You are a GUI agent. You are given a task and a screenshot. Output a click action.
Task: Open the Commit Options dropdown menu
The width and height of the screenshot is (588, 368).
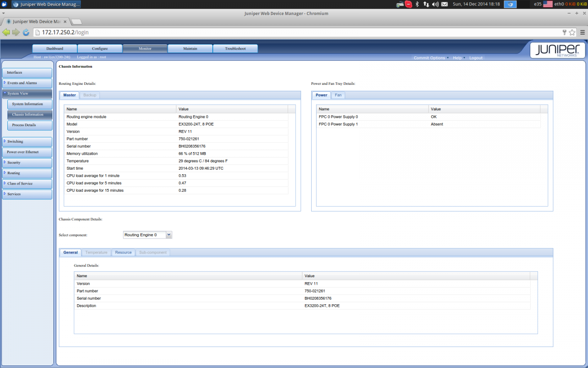[x=431, y=58]
